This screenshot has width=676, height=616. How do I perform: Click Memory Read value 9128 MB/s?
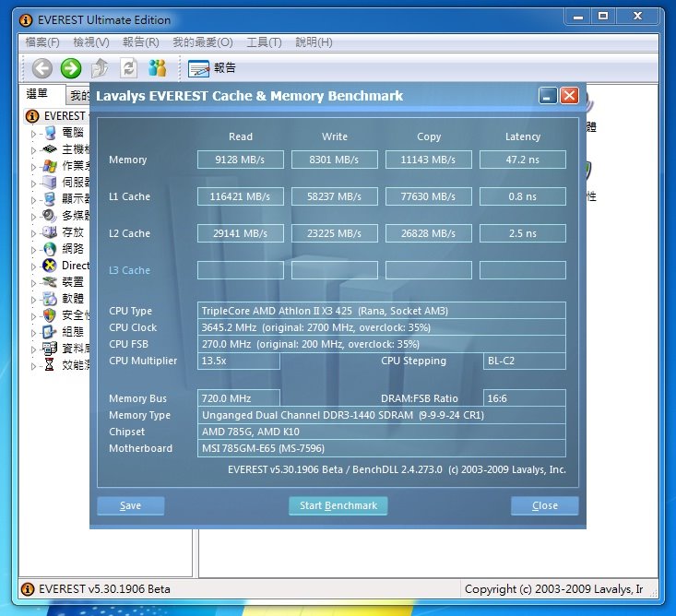coord(241,160)
